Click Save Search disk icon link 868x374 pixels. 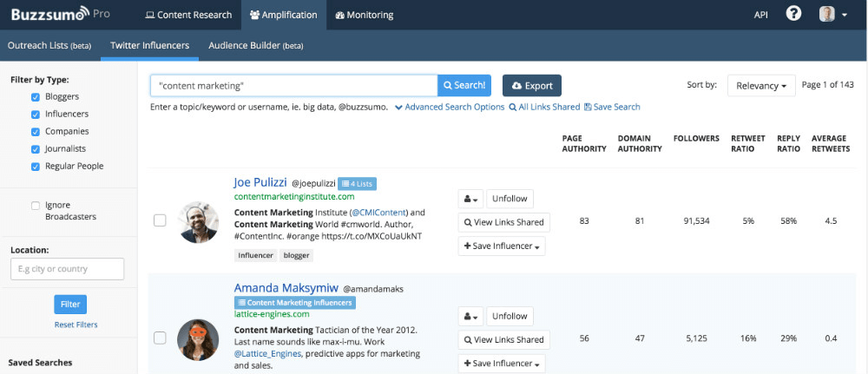click(612, 107)
